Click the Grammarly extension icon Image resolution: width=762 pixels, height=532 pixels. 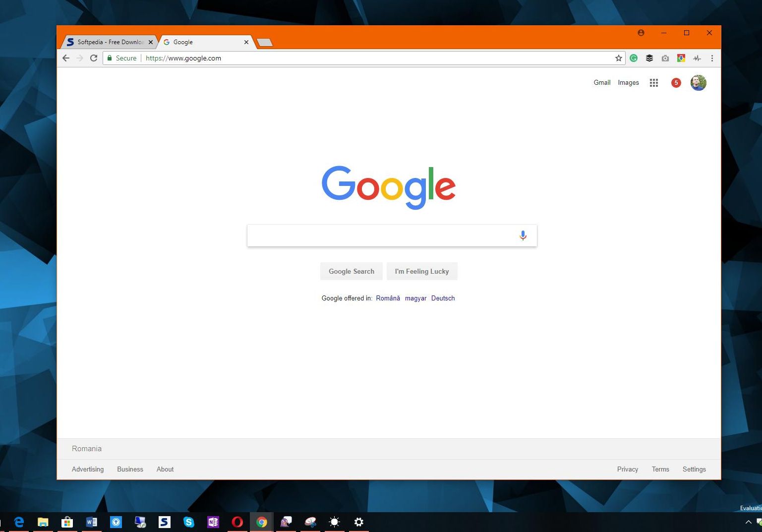tap(634, 58)
